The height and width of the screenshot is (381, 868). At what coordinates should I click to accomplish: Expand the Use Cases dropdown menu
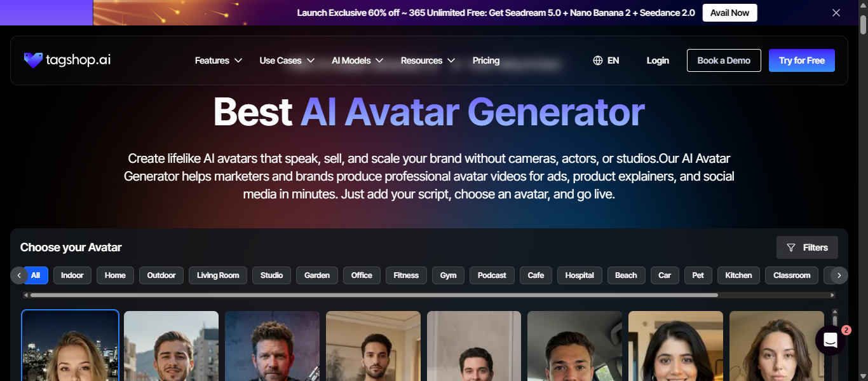coord(287,60)
